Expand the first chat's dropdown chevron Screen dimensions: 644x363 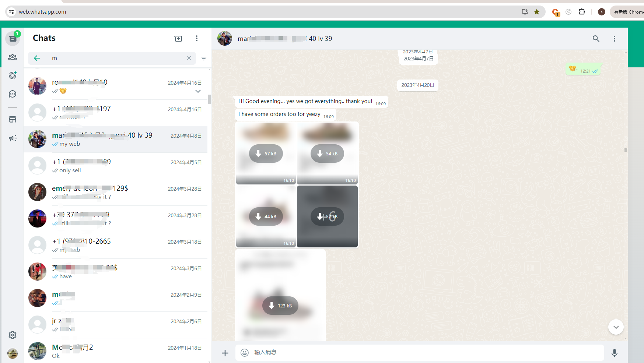click(x=198, y=91)
